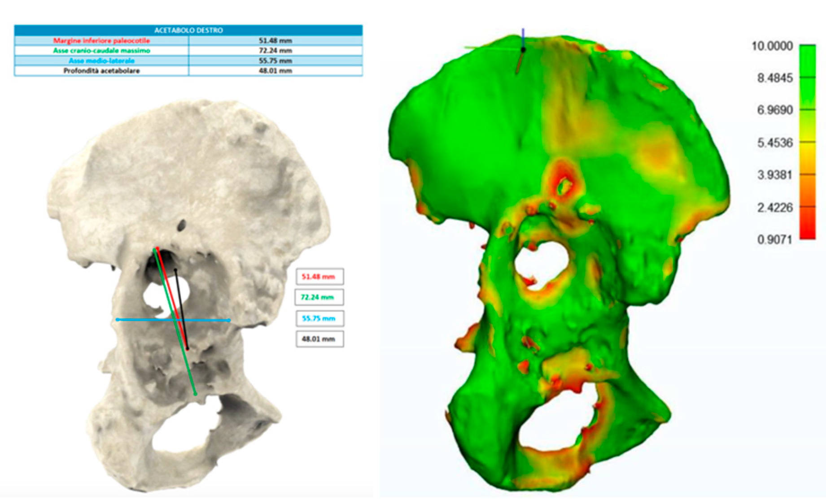826x504 pixels.
Task: Click the right endpoint of the blue medio-lateral line
Action: [x=229, y=320]
